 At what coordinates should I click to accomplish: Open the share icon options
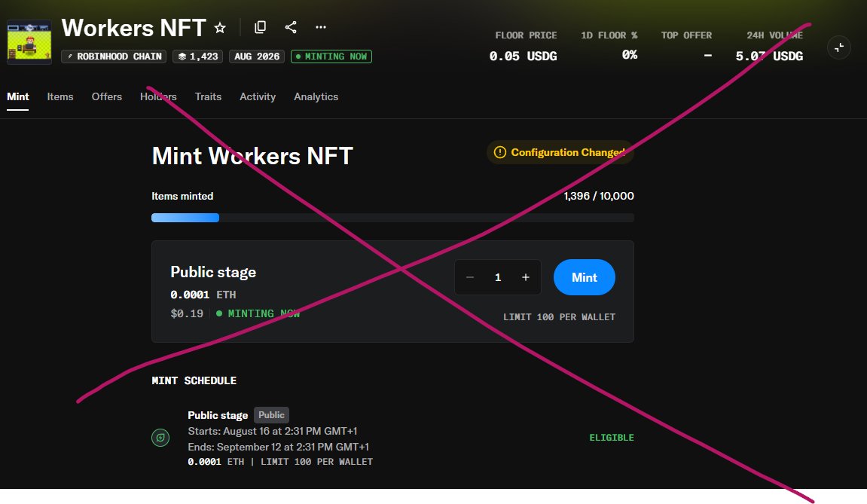tap(291, 27)
